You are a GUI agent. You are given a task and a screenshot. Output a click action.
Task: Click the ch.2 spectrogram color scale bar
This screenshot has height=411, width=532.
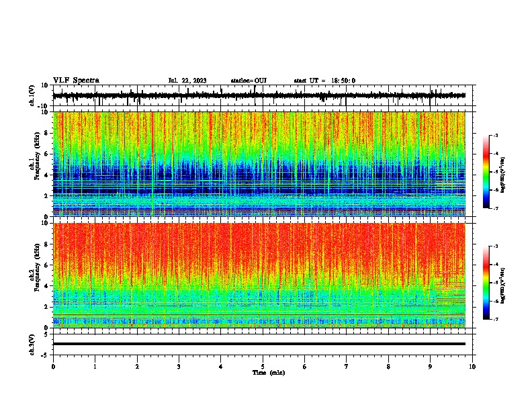click(x=486, y=283)
